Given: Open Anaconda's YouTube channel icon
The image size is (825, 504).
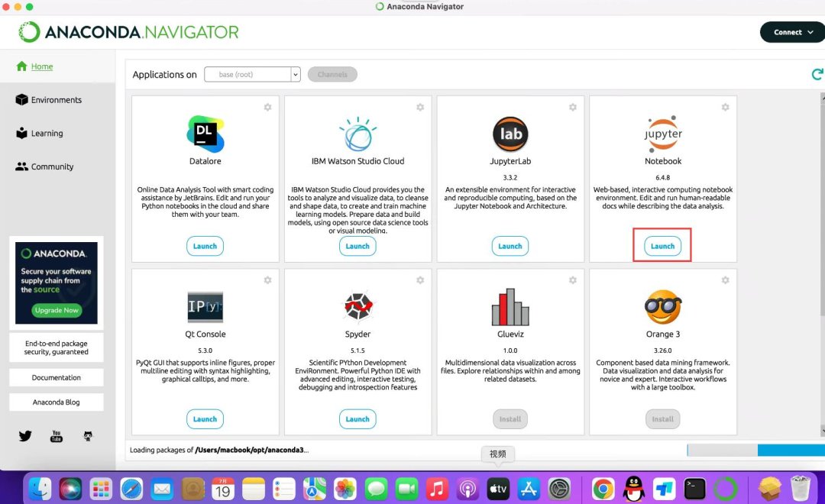Looking at the screenshot, I should click(57, 436).
